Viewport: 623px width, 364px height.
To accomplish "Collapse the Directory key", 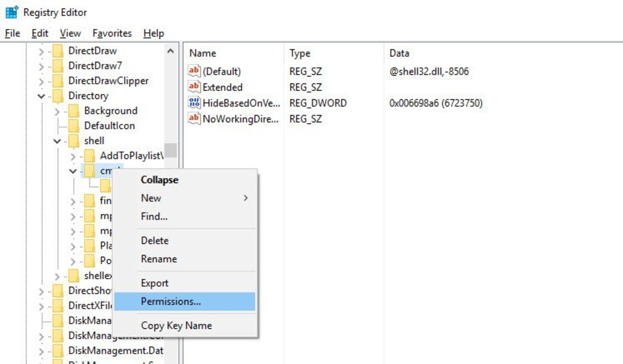I will (41, 96).
